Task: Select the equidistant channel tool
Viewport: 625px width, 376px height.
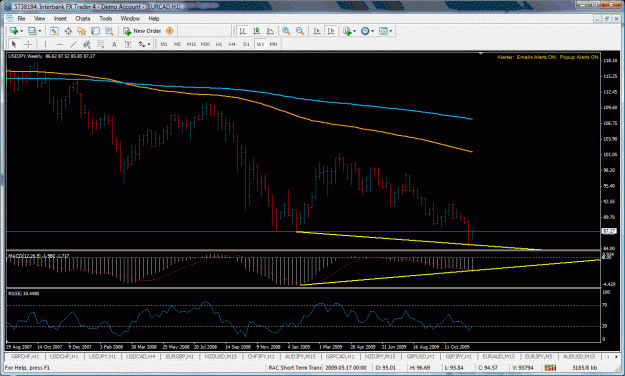Action: [x=86, y=44]
